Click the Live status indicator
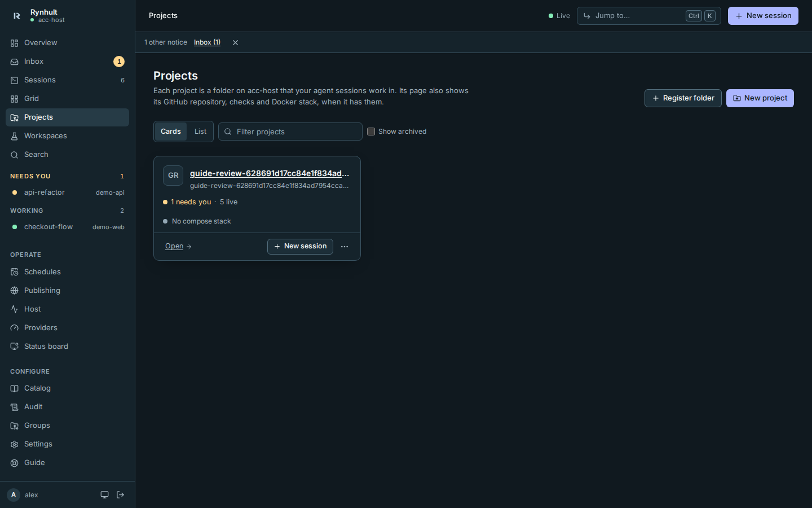This screenshot has width=812, height=508. coord(559,16)
